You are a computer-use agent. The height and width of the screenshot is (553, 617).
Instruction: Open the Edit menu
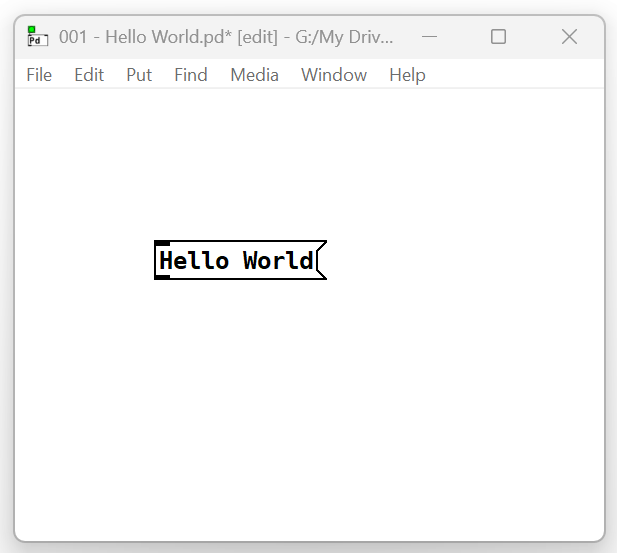89,75
